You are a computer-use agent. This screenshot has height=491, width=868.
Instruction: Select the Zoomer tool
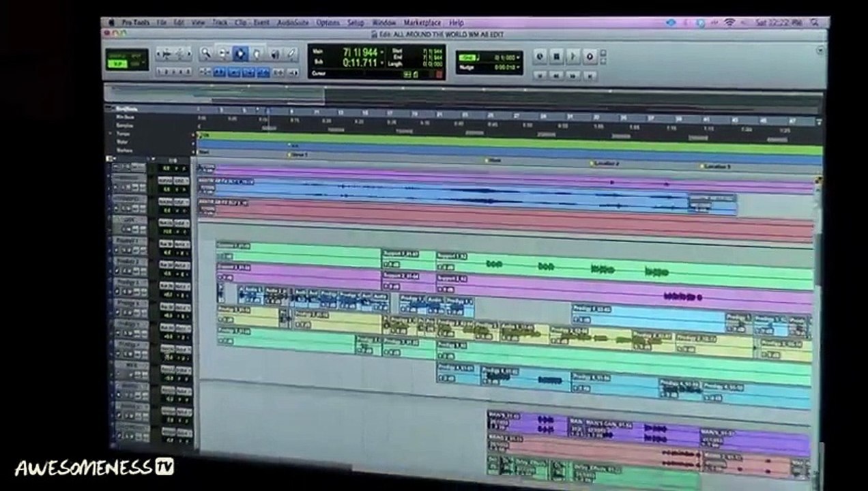205,53
